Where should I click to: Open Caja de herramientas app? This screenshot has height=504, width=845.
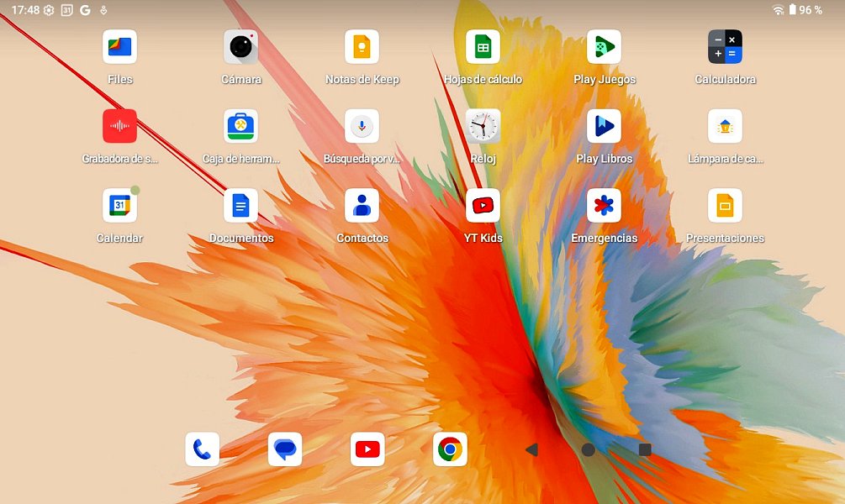pyautogui.click(x=240, y=126)
